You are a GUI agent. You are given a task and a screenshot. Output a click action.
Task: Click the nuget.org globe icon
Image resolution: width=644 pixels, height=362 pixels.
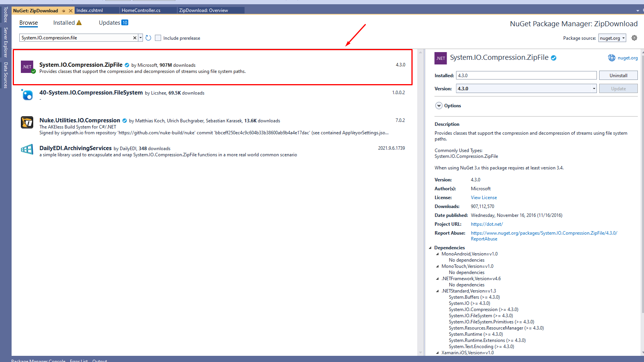(612, 58)
